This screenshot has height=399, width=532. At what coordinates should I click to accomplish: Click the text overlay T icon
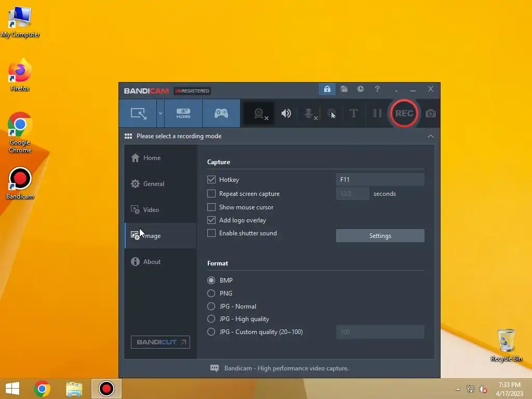pyautogui.click(x=353, y=113)
